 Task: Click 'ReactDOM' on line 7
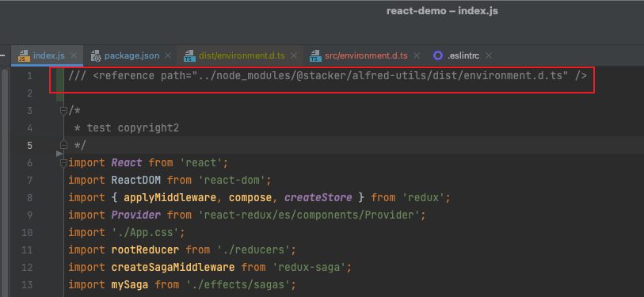click(136, 180)
